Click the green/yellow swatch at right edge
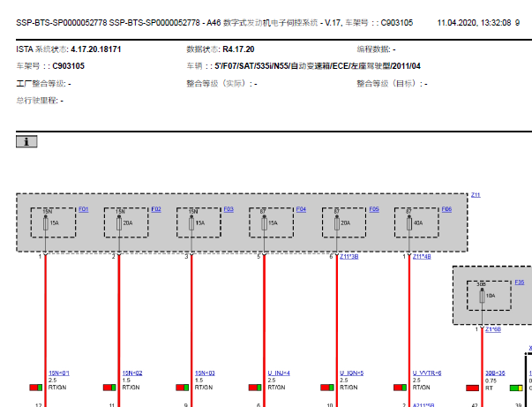This screenshot has height=407, width=532. pos(516,388)
